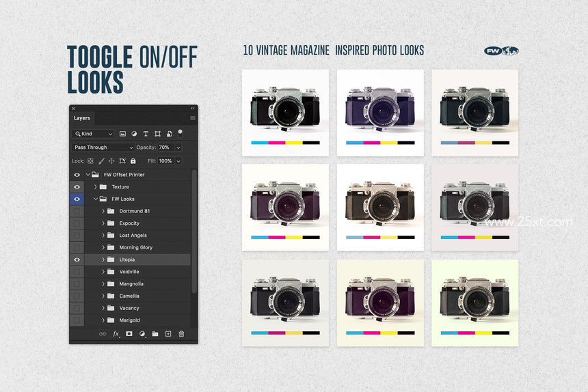The image size is (588, 392).
Task: Filter layers by smart object icon
Action: tap(169, 134)
